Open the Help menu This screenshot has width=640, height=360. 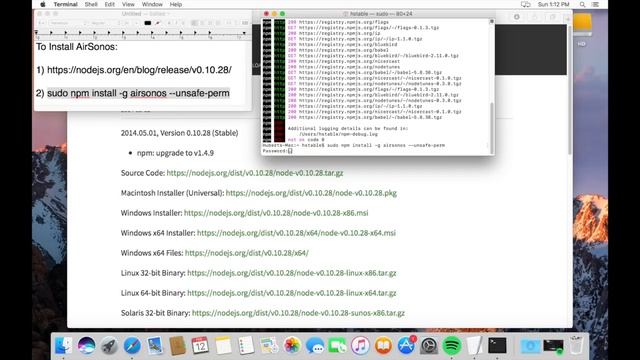click(176, 4)
